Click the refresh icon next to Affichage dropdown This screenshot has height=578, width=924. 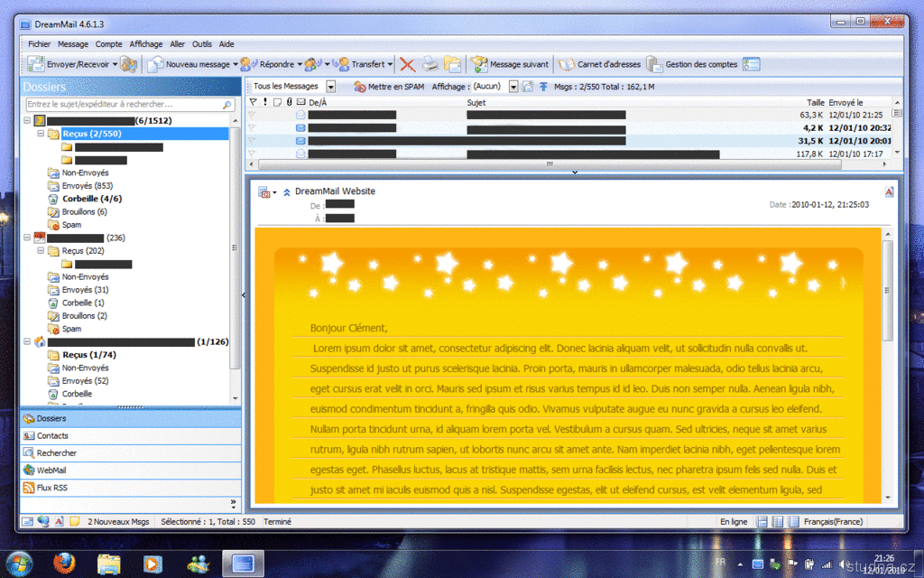[x=527, y=87]
